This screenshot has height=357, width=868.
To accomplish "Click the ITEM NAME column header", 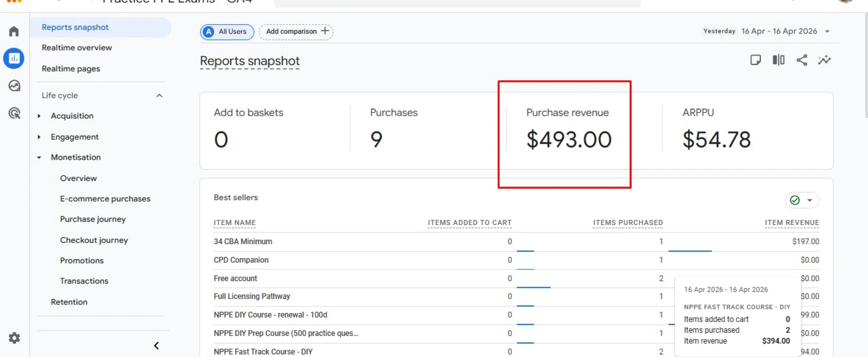I will [x=235, y=222].
